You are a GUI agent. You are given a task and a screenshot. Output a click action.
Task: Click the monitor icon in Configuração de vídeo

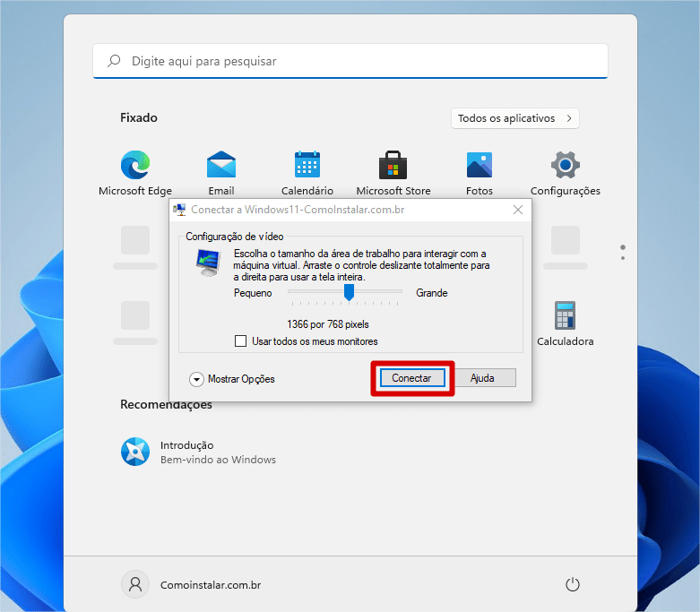point(209,263)
